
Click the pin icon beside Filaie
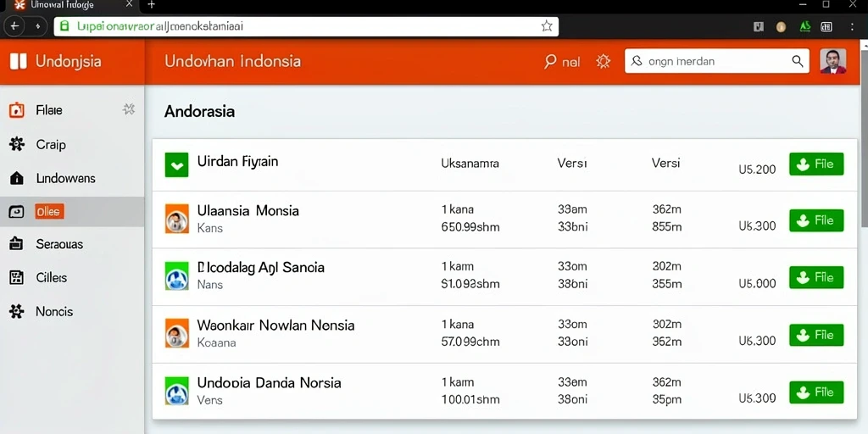click(129, 109)
